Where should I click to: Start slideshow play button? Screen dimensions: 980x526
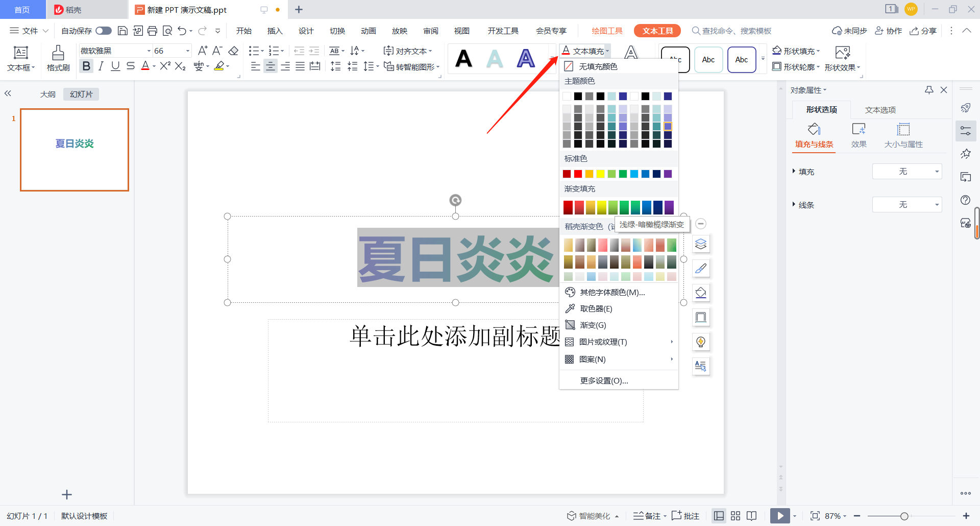tap(780, 516)
